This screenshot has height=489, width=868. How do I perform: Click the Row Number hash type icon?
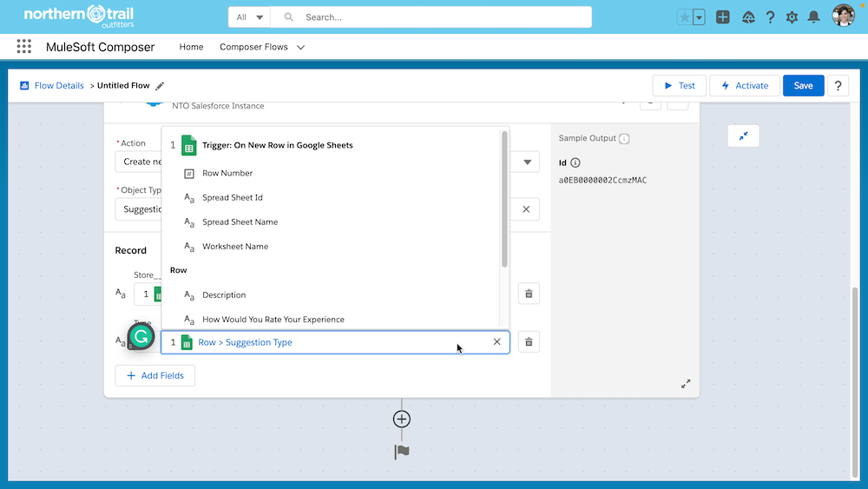(x=188, y=174)
